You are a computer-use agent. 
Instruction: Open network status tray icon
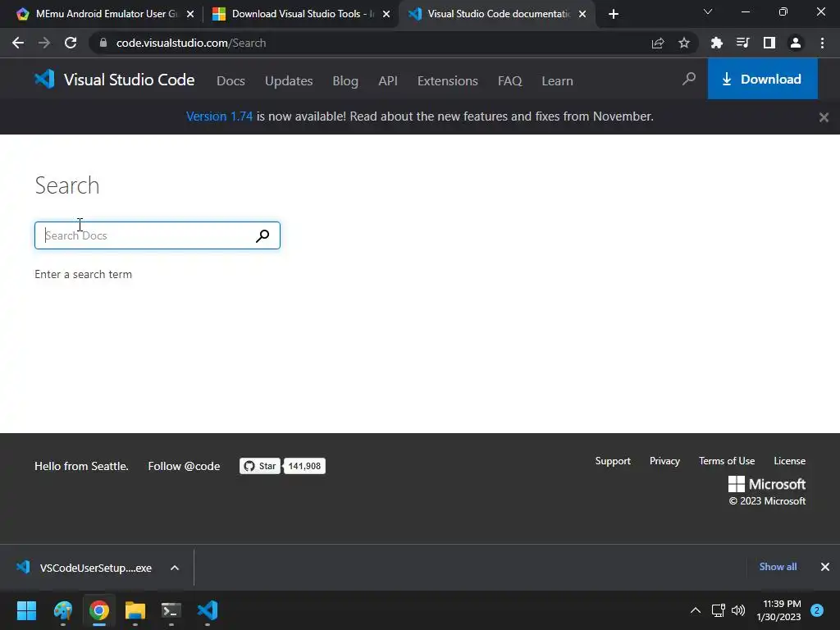[x=718, y=610]
